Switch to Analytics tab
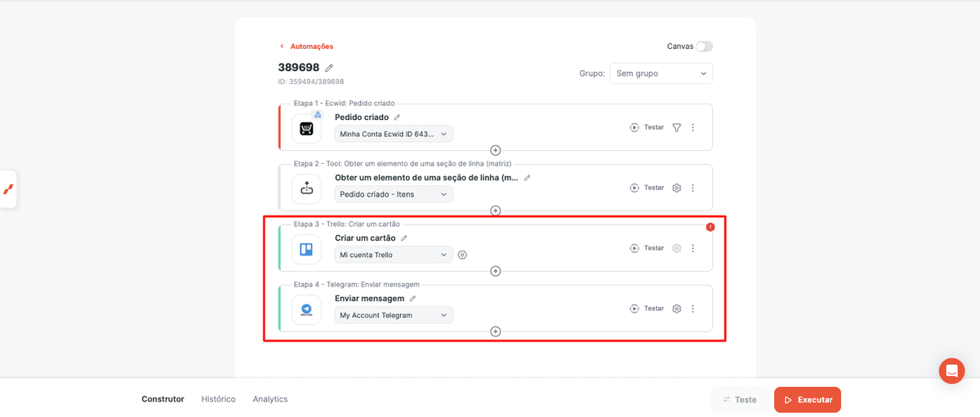980x417 pixels. coord(270,399)
